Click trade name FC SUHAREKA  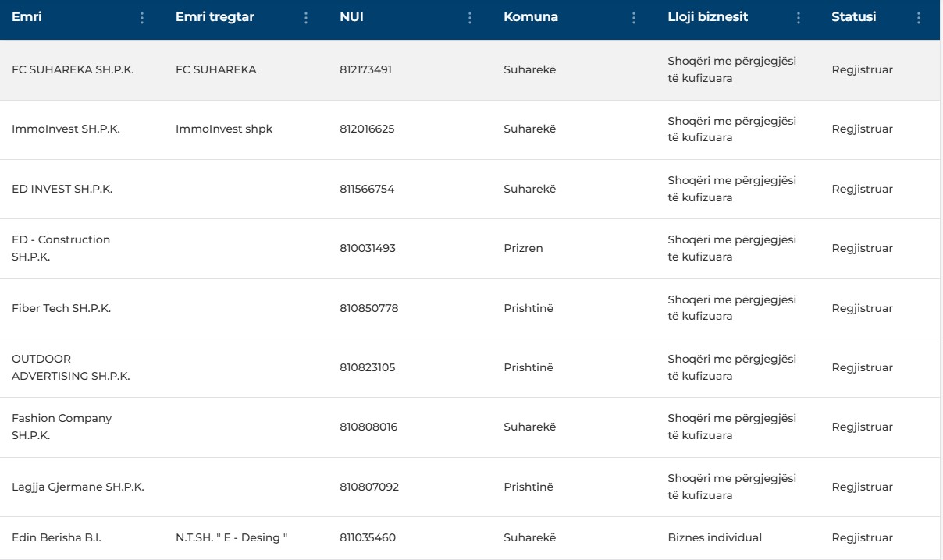(x=216, y=69)
